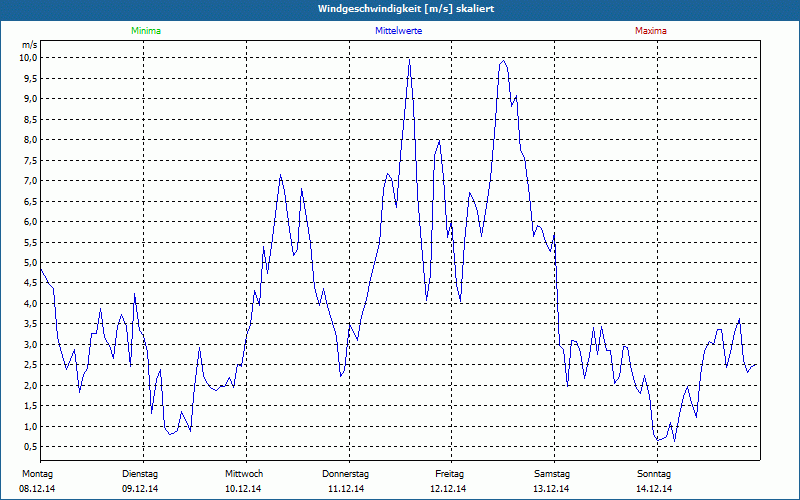Screen dimensions: 800x500
Task: Click the 7,5 y-axis value
Action: point(31,160)
